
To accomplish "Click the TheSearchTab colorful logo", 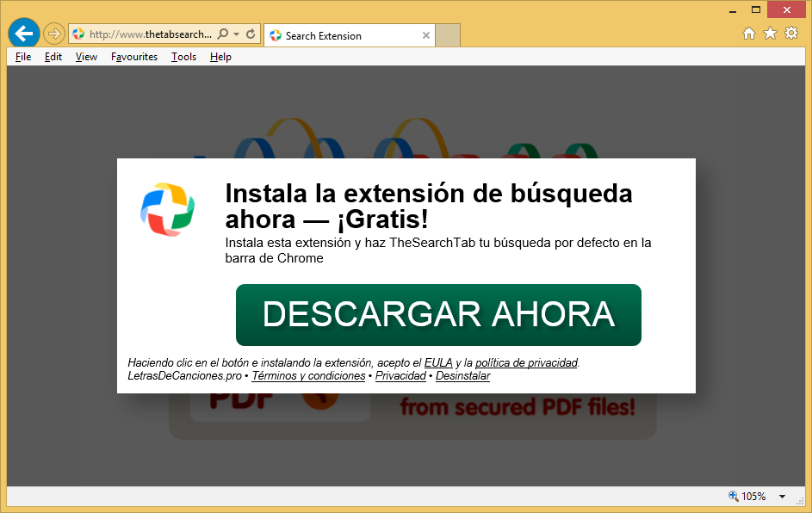I will (x=168, y=209).
